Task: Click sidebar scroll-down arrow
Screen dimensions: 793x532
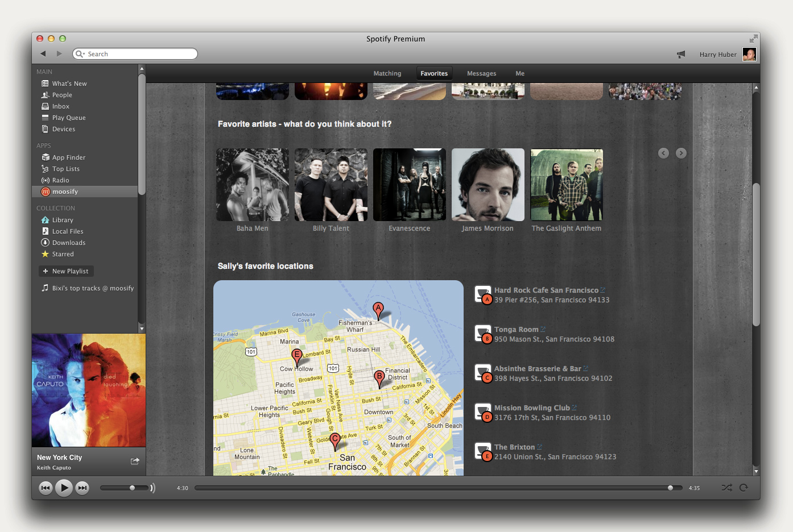Action: (x=142, y=329)
